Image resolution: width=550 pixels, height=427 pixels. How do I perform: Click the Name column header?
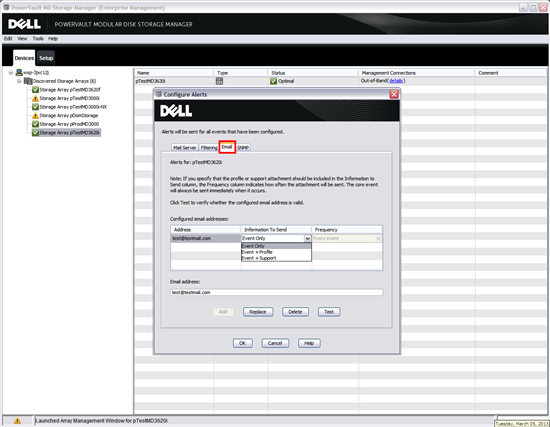click(174, 73)
